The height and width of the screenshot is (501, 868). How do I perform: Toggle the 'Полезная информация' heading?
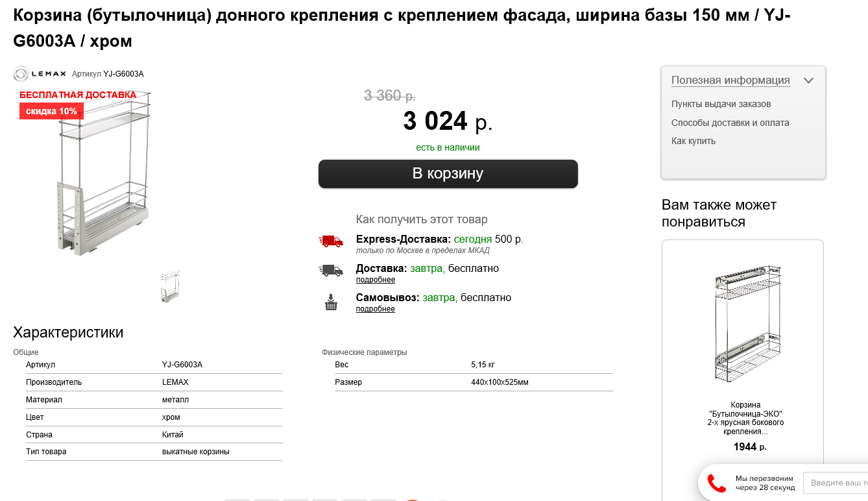tap(730, 80)
